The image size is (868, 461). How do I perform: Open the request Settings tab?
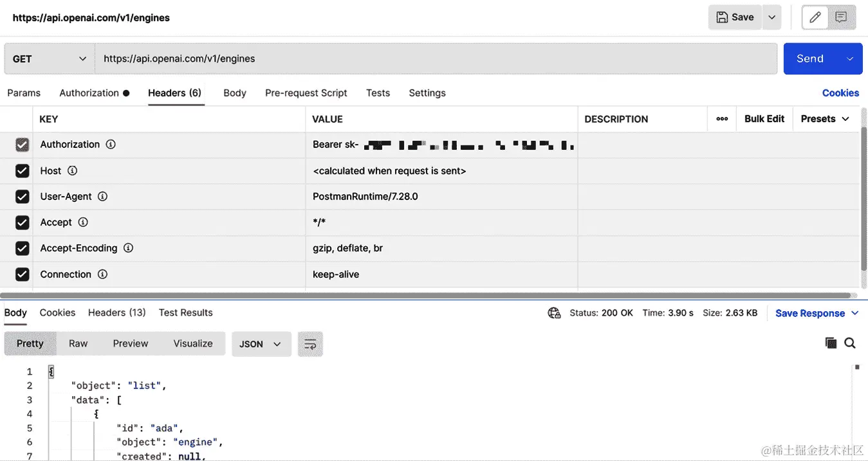click(427, 93)
